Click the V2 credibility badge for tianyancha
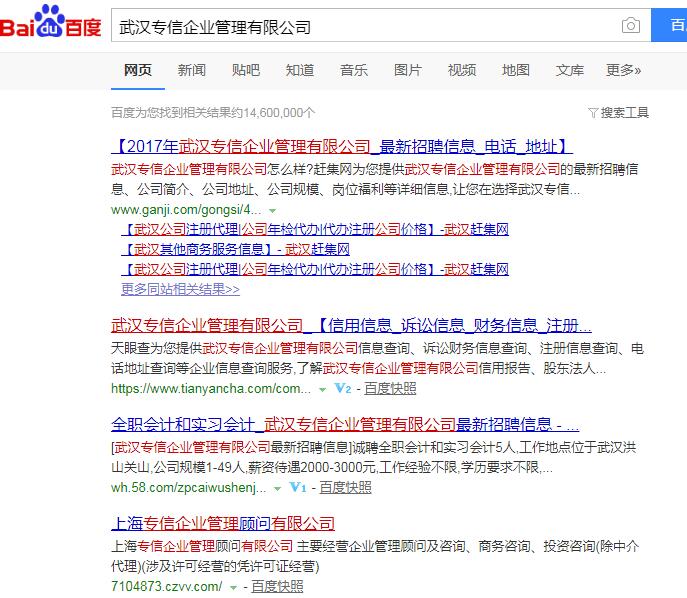 coord(342,389)
